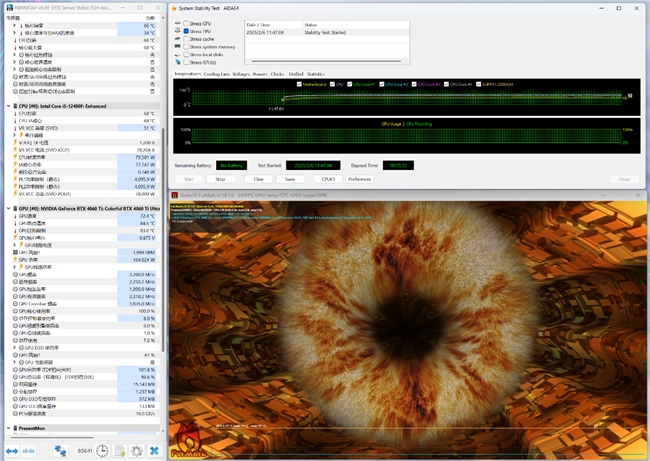
Task: Open AIDA64 Preferences button
Action: (x=359, y=179)
